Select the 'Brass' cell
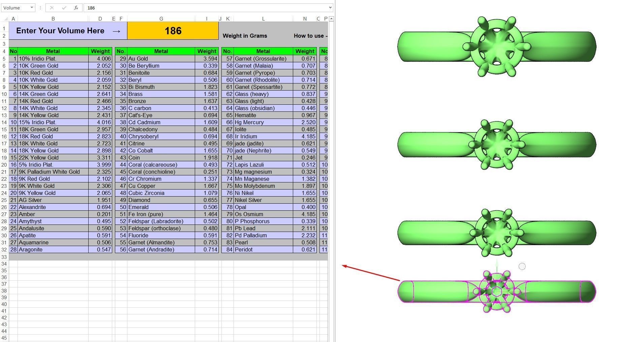 161,94
